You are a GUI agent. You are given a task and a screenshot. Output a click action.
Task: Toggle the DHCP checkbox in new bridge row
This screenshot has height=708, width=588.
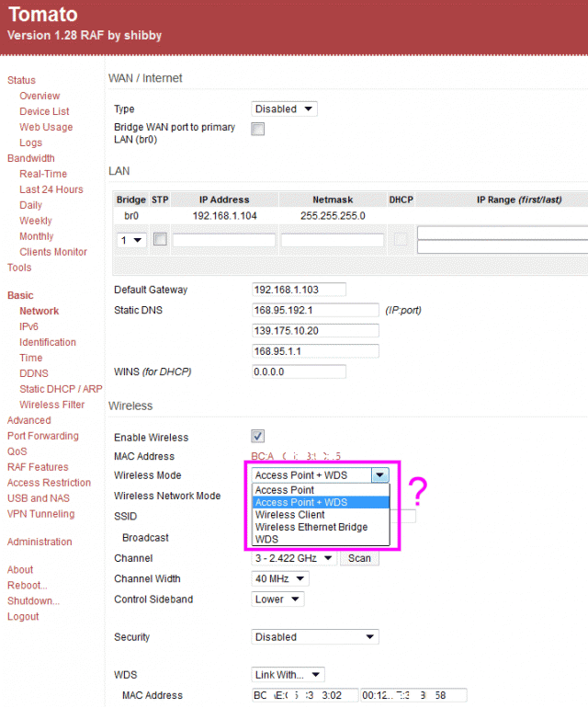point(401,239)
